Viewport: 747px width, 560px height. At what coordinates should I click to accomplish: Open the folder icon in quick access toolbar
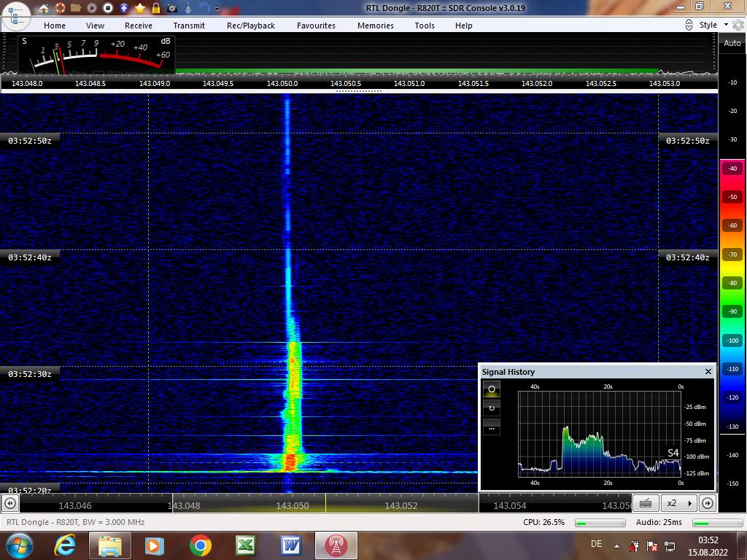(x=75, y=8)
